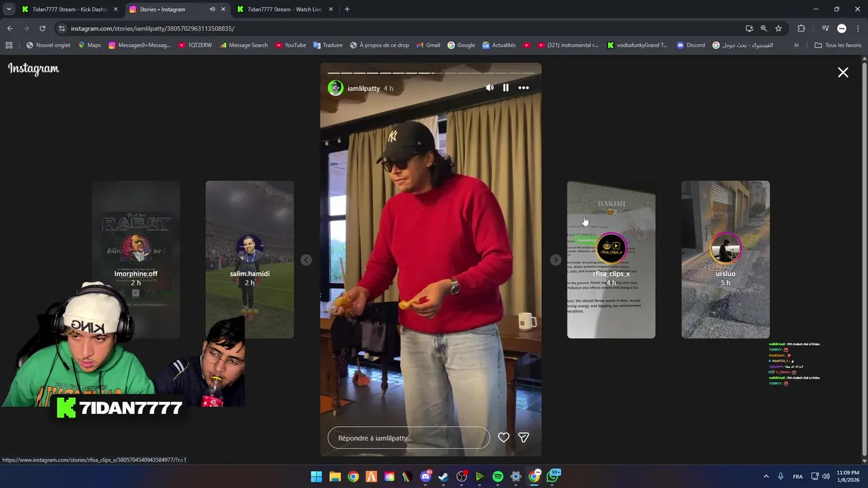Click the Instagram logo
Viewport: 868px width, 488px height.
tap(33, 68)
